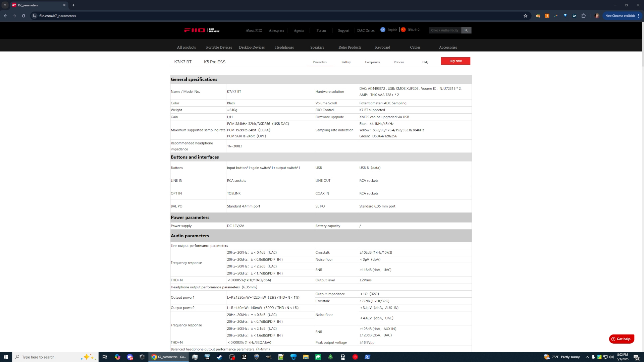Image resolution: width=644 pixels, height=362 pixels.
Task: Open the Chrome menu three-dot button
Action: click(639, 16)
